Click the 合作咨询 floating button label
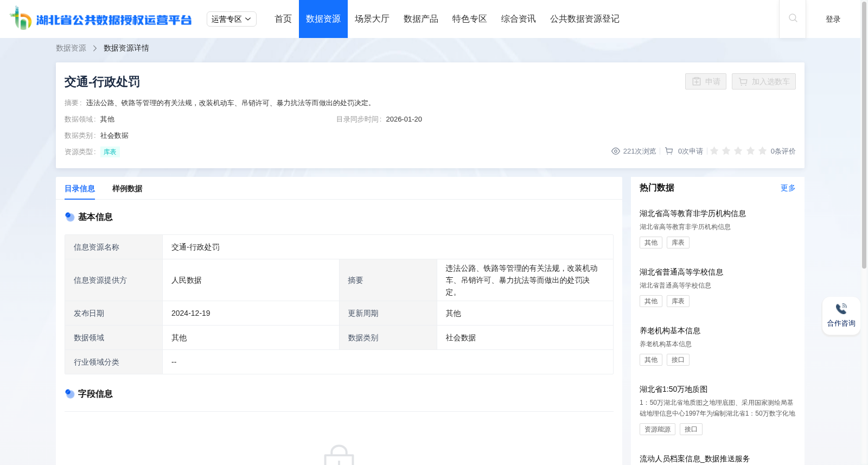Image resolution: width=868 pixels, height=465 pixels. pyautogui.click(x=841, y=323)
